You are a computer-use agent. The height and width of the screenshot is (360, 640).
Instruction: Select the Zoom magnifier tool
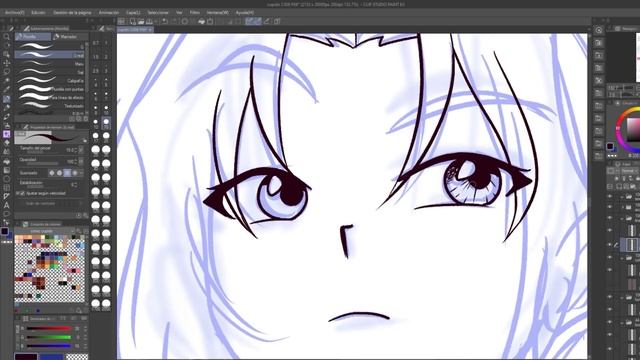click(7, 37)
